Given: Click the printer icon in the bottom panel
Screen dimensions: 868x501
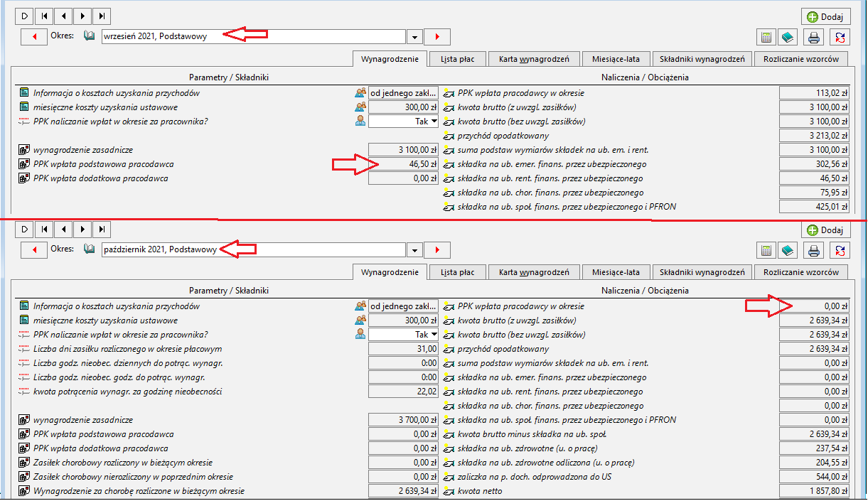Looking at the screenshot, I should pyautogui.click(x=815, y=250).
